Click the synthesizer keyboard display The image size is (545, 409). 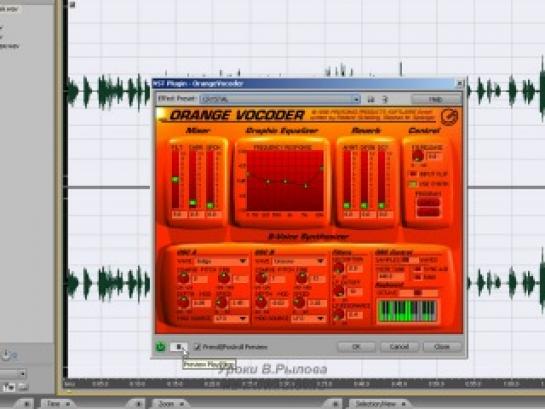(x=407, y=311)
